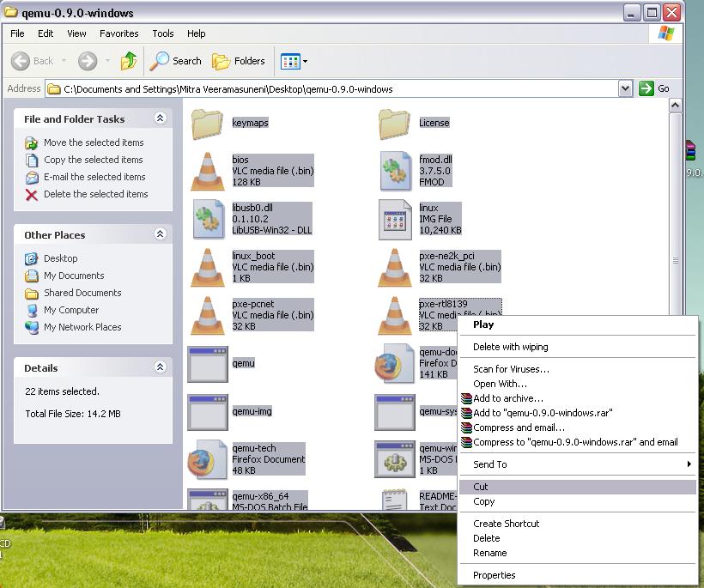This screenshot has height=588, width=704.
Task: Click the keymaps folder icon
Action: click(x=207, y=124)
